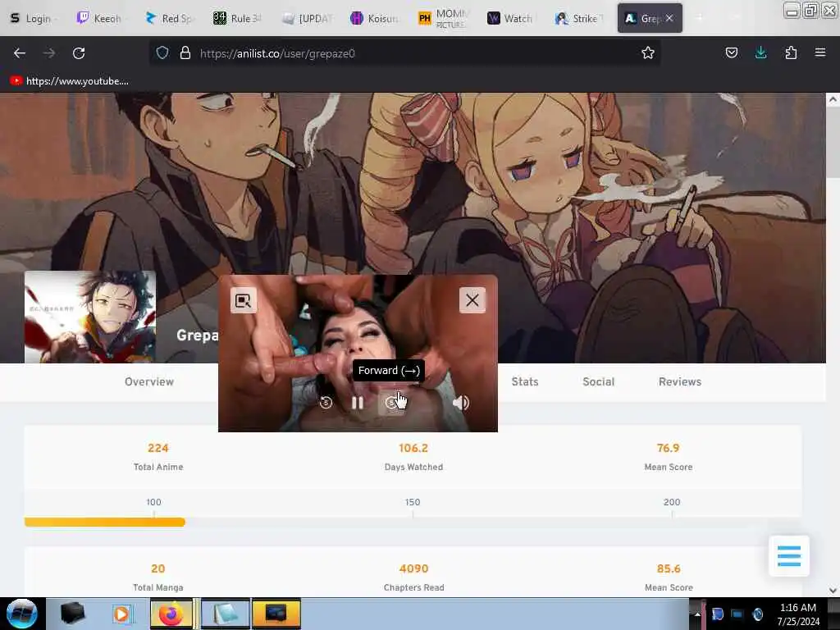Switch to the Strike browser tab

pos(579,18)
